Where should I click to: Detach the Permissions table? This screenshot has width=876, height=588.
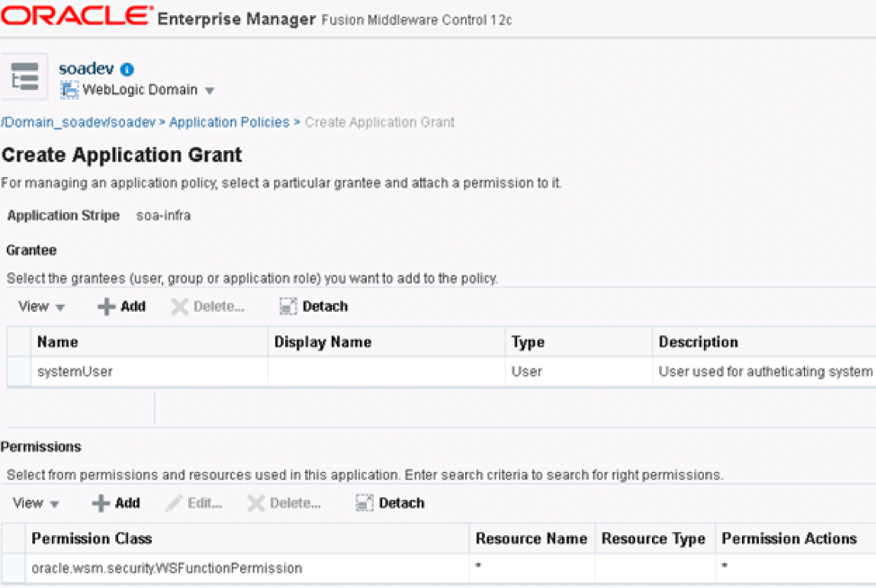[390, 503]
